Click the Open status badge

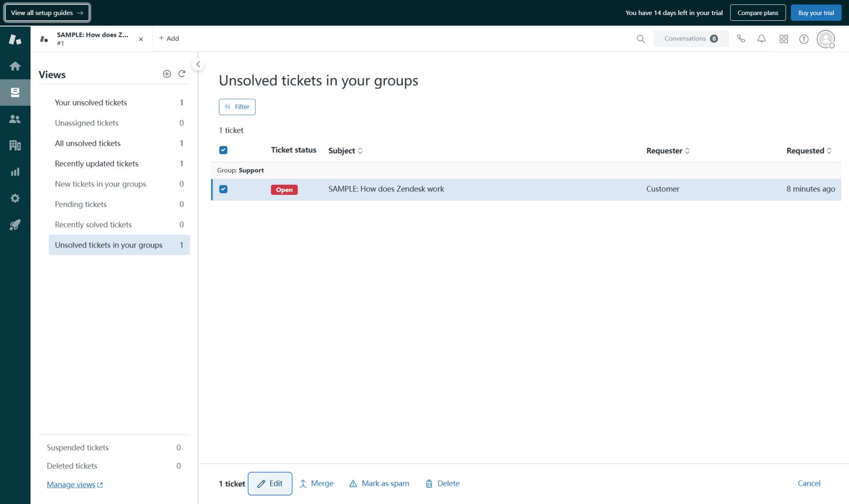[284, 190]
